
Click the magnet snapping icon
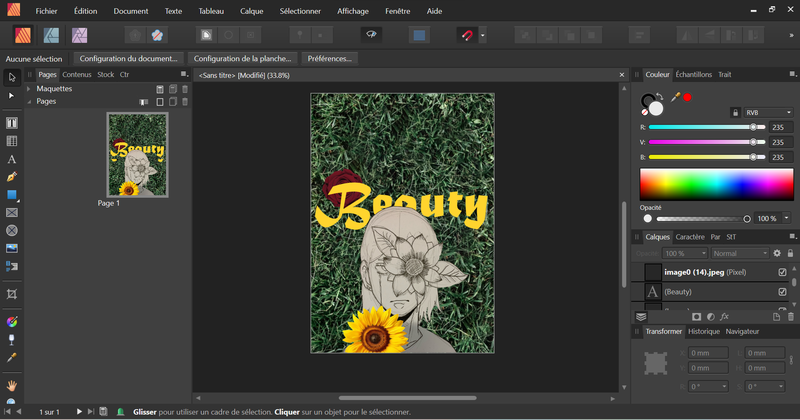(x=466, y=35)
